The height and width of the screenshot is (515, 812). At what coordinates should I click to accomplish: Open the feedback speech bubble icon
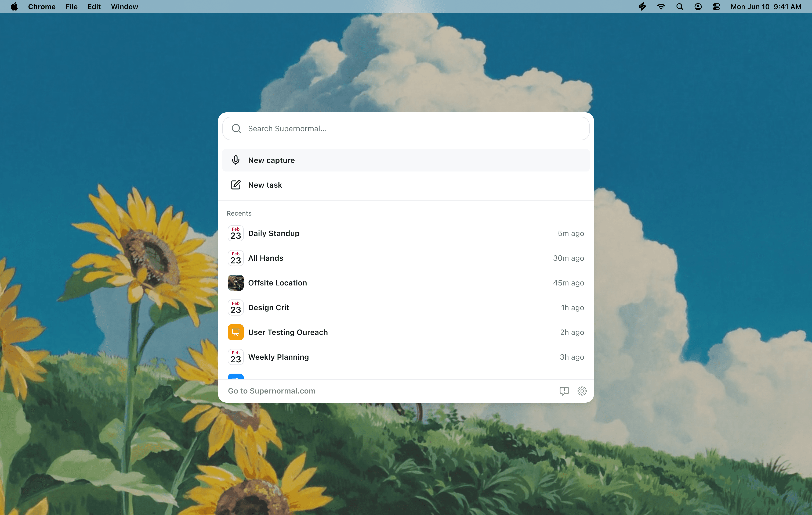point(564,391)
